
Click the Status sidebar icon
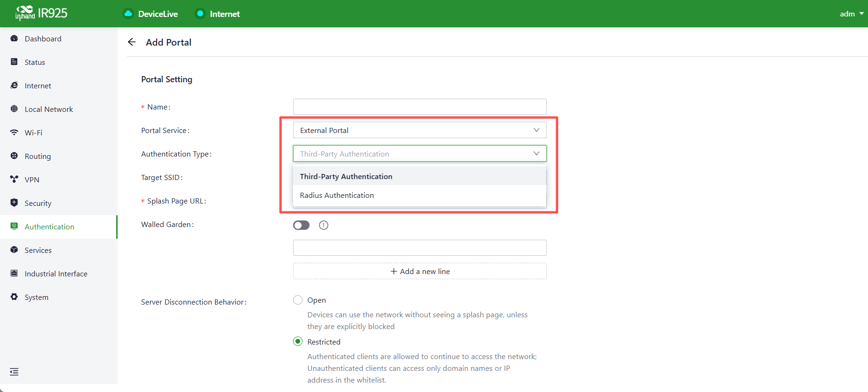pyautogui.click(x=14, y=62)
